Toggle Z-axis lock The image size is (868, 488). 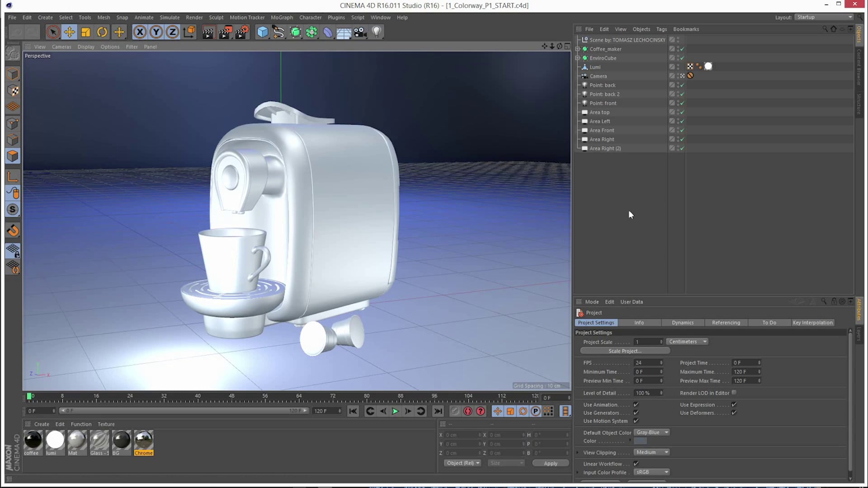pos(172,32)
